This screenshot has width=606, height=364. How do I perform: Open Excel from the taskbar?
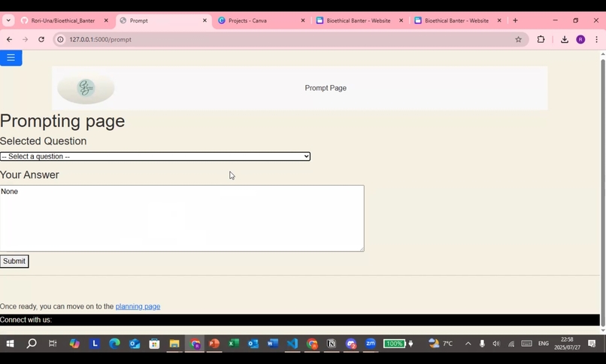click(233, 344)
